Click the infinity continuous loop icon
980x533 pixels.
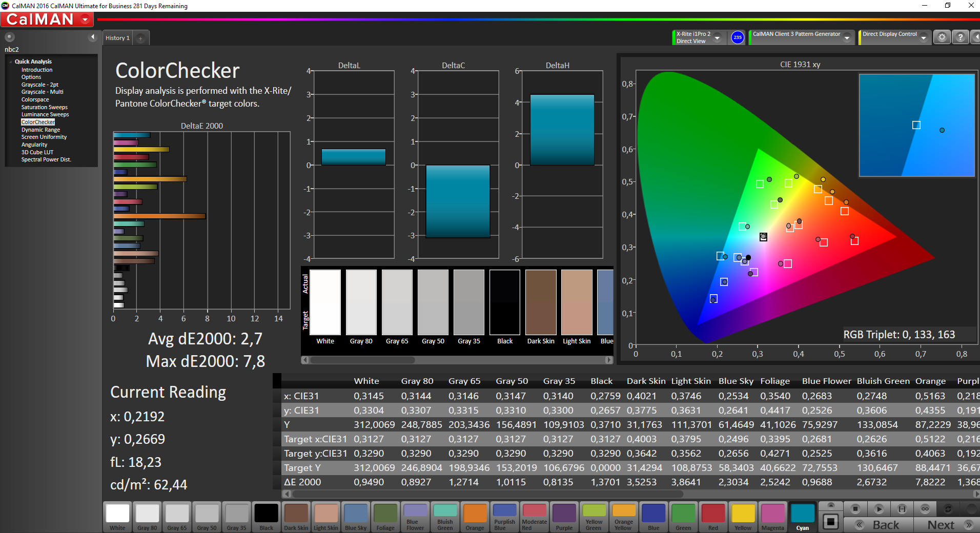click(x=925, y=509)
